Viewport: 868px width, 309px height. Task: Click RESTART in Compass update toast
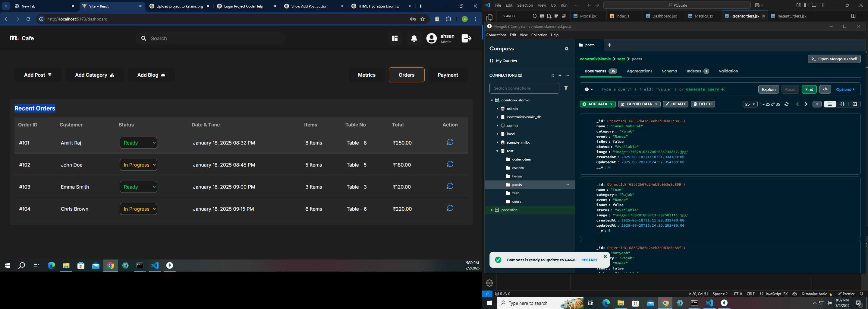coord(589,260)
